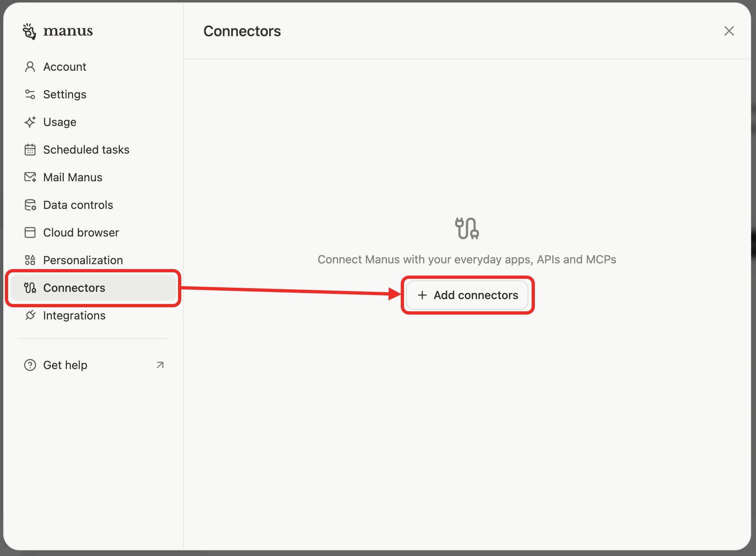Select the Settings sliders icon
The width and height of the screenshot is (756, 556).
pos(30,94)
